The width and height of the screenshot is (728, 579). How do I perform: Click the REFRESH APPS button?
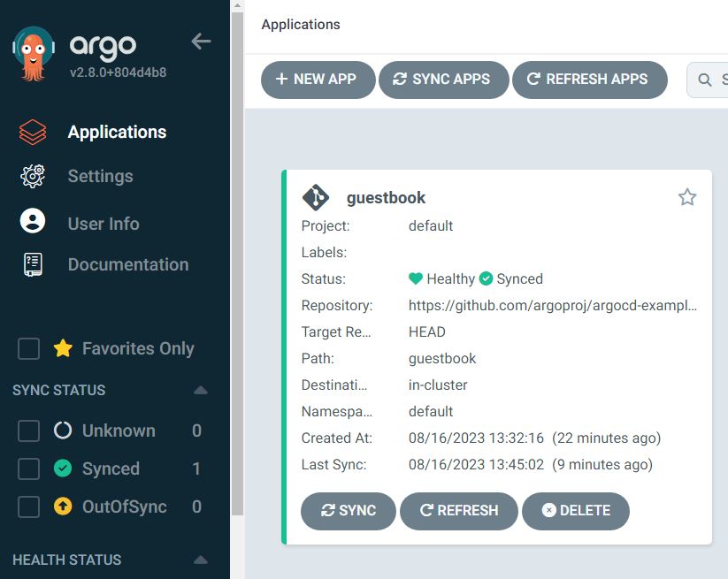coord(590,80)
